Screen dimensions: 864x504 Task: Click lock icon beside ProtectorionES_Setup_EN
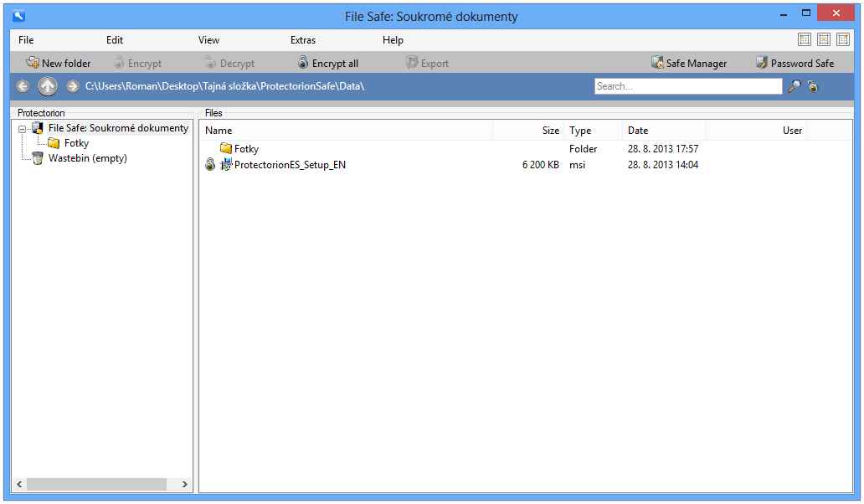[210, 164]
